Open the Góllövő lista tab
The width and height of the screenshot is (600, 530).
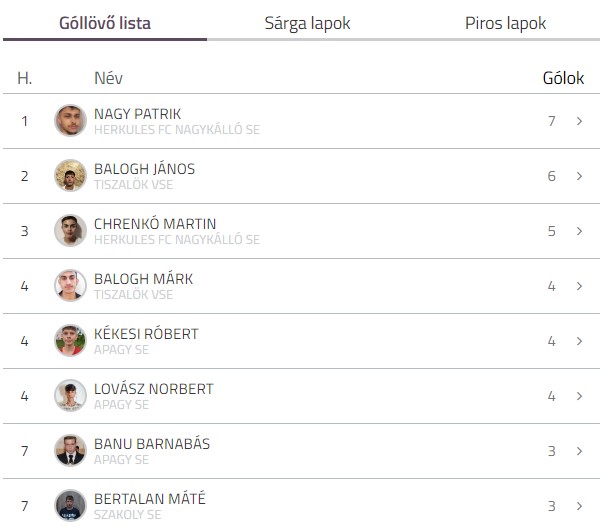pos(105,23)
